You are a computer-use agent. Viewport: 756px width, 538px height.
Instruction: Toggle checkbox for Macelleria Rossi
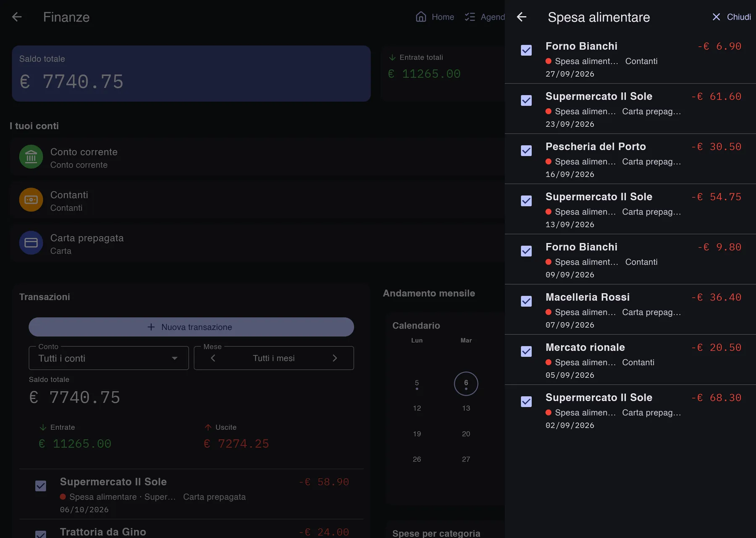coord(526,301)
